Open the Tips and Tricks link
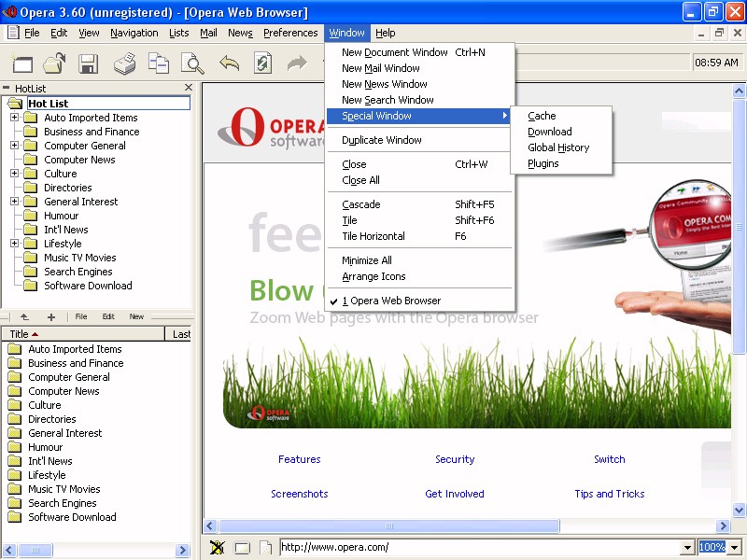This screenshot has height=560, width=747. coord(610,494)
